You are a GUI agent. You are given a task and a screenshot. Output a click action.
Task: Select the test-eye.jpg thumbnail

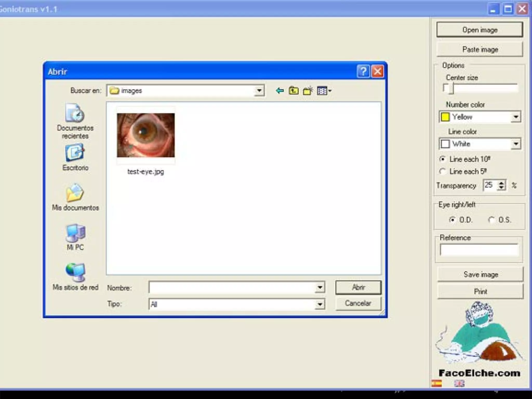pyautogui.click(x=146, y=135)
